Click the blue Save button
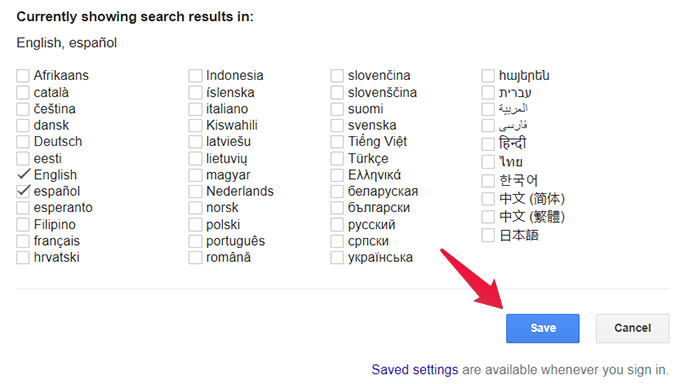 (x=543, y=328)
